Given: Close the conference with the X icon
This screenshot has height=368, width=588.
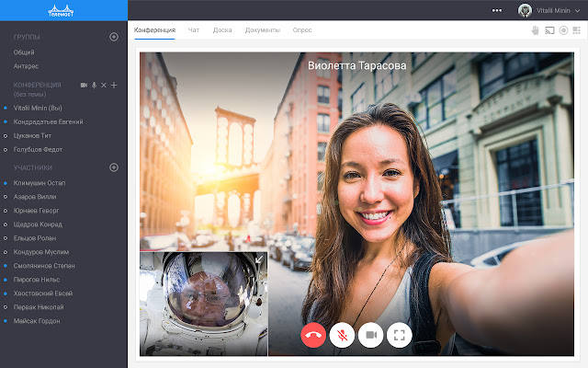Looking at the screenshot, I should pos(104,86).
